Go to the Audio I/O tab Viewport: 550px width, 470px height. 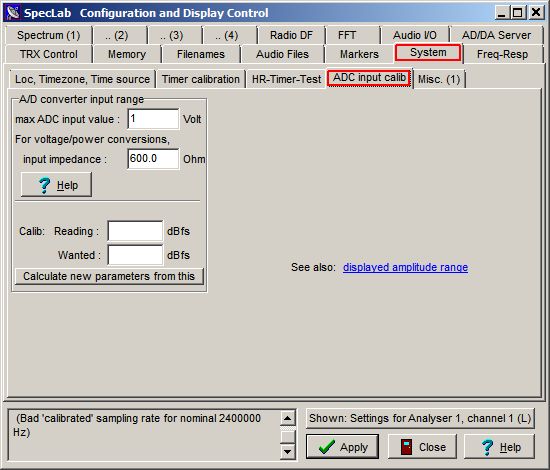pos(415,35)
